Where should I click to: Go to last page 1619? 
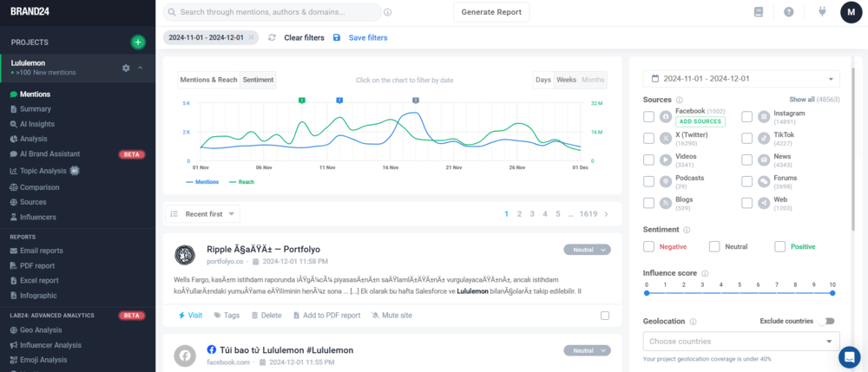[589, 213]
